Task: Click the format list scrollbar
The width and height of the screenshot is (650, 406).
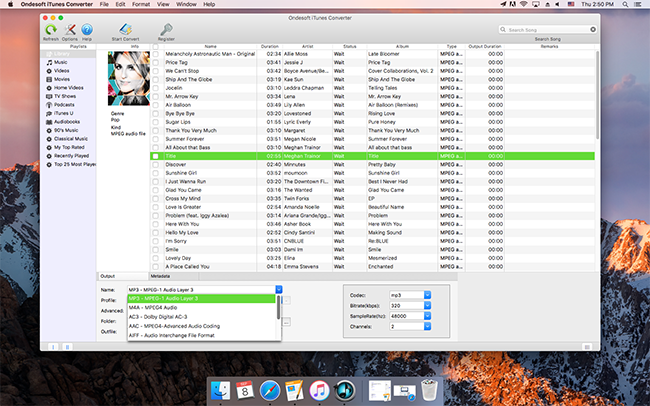Action: click(278, 308)
